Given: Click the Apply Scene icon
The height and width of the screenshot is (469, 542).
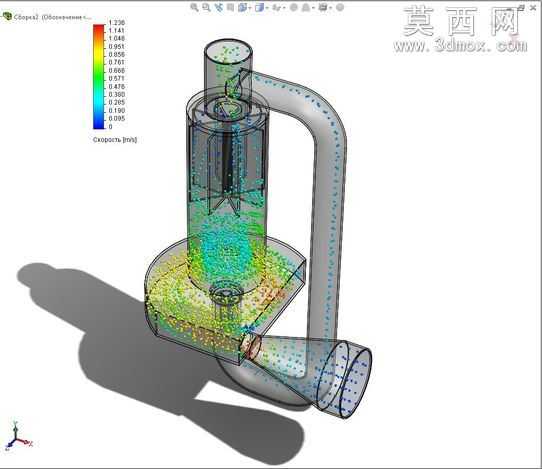Looking at the screenshot, I should (x=306, y=7).
